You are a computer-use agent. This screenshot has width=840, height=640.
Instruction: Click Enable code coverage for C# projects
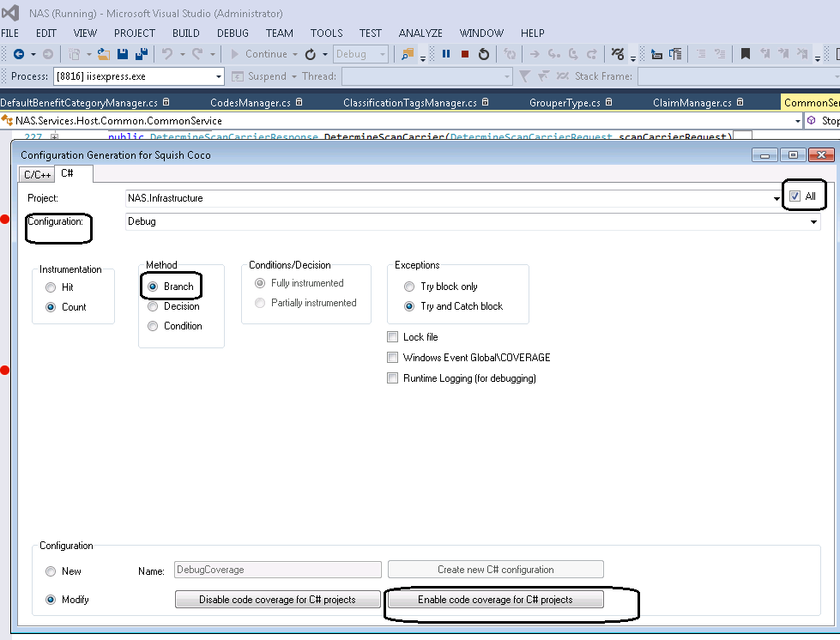495,600
